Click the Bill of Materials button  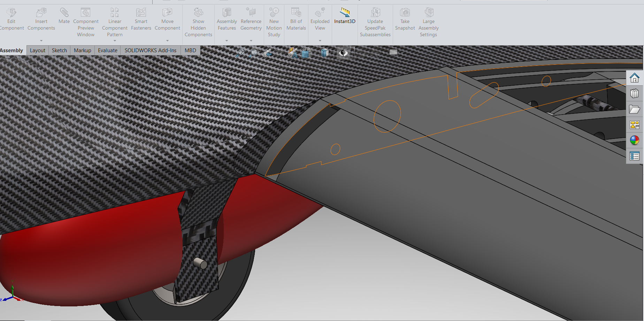tap(296, 19)
